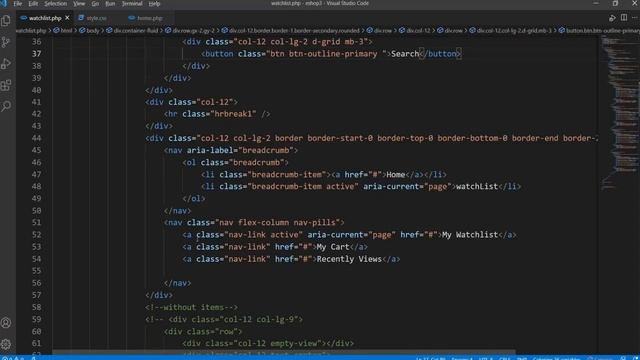Open the Run menu
This screenshot has height=360, width=640.
click(x=110, y=4)
